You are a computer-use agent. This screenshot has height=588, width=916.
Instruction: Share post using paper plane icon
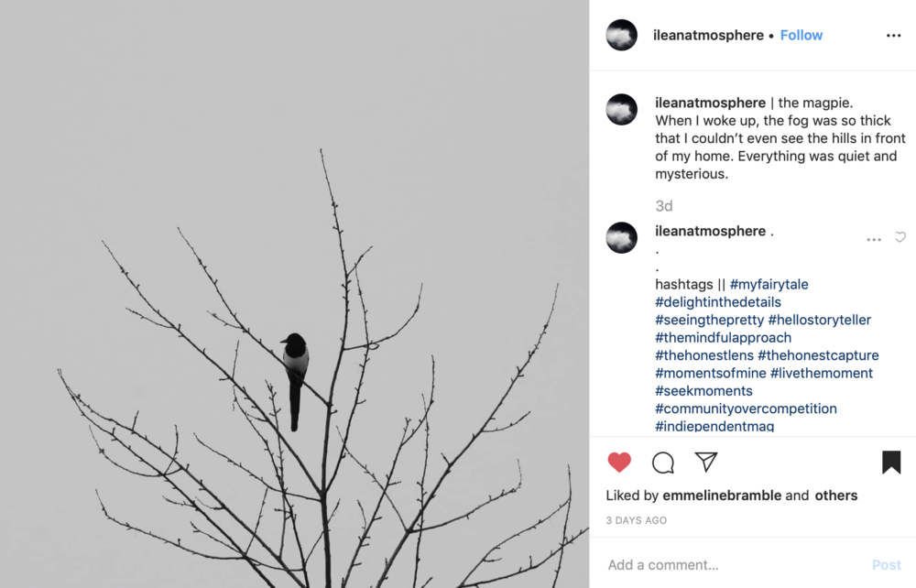[x=705, y=462]
